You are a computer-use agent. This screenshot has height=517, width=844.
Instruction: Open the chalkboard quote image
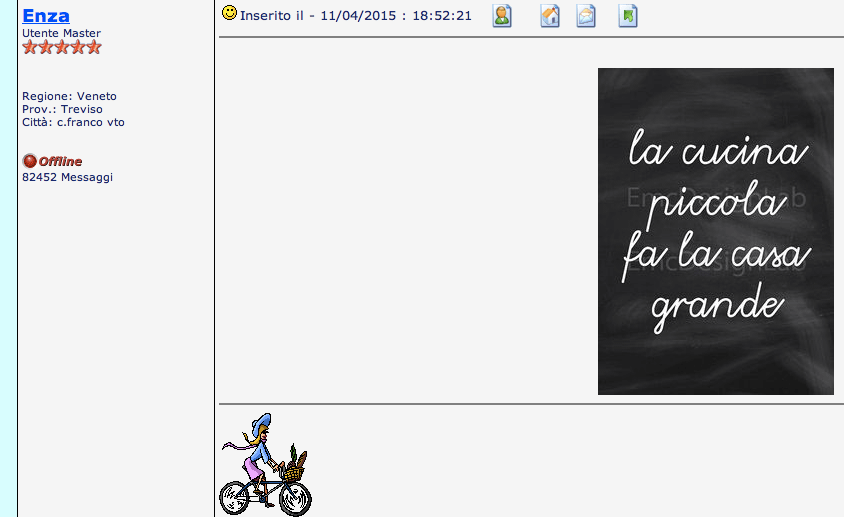point(715,231)
